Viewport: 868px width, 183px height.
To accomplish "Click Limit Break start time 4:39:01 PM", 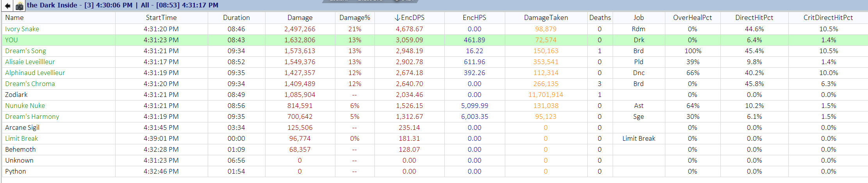I will click(x=161, y=138).
